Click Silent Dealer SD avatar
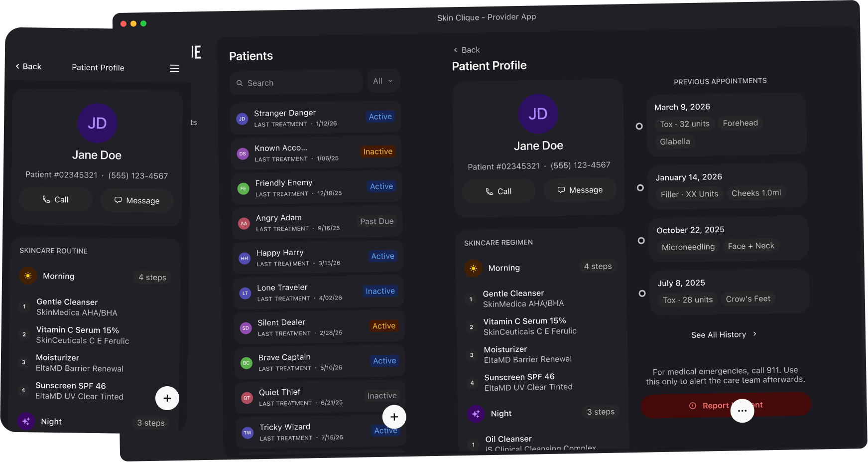 (x=246, y=328)
